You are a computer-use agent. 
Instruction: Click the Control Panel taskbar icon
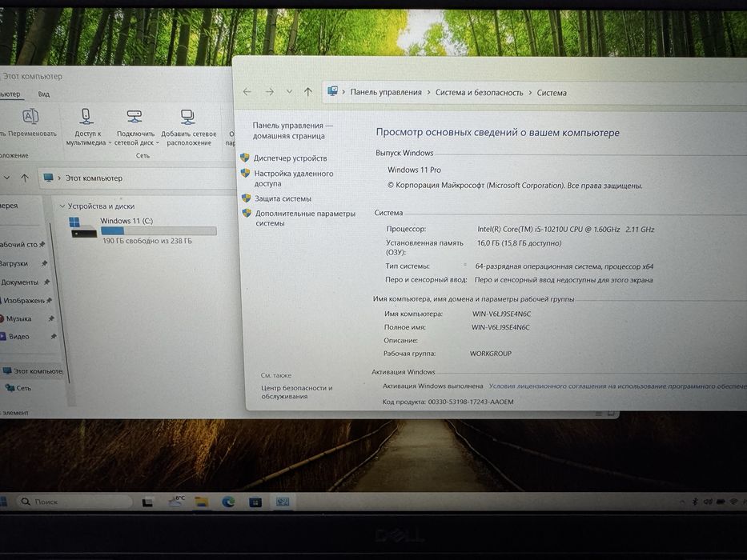(283, 502)
